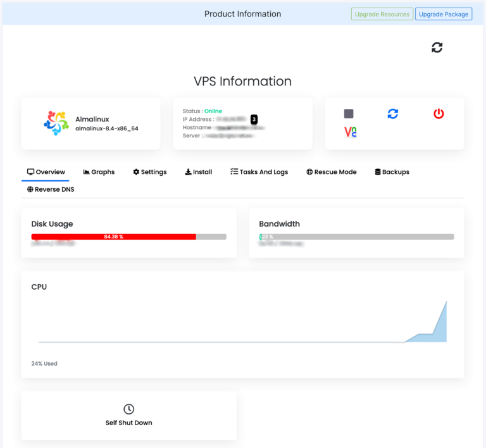
Task: Click the Upgrade Resources button
Action: coord(382,14)
